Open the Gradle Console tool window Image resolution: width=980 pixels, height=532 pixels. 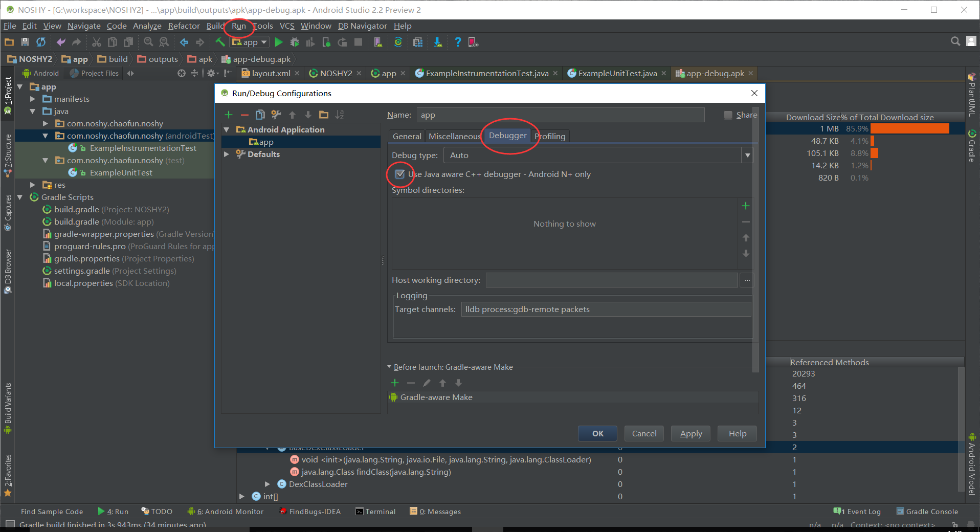click(x=927, y=512)
